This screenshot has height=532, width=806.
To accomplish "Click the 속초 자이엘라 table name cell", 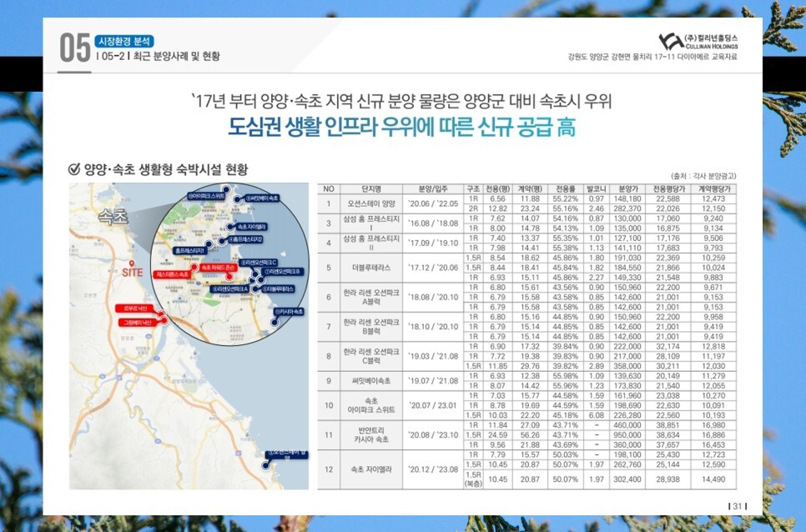I will (x=371, y=469).
